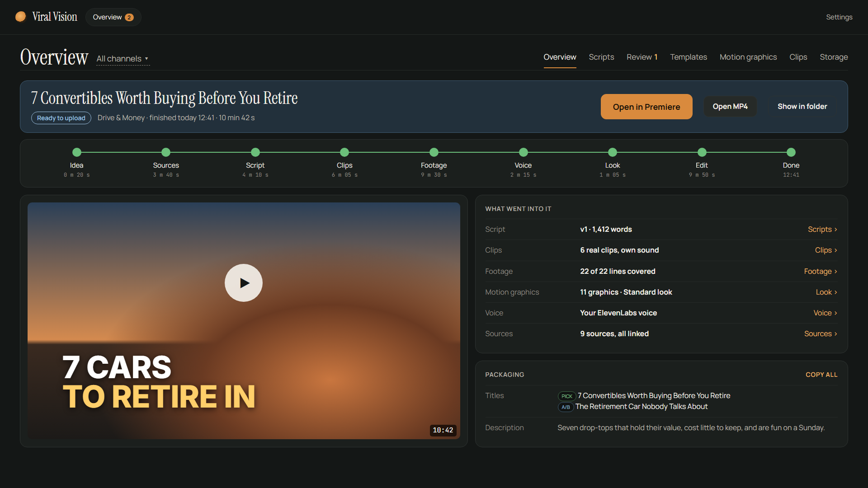Switch to the Clips tab
The height and width of the screenshot is (488, 868).
(x=798, y=57)
